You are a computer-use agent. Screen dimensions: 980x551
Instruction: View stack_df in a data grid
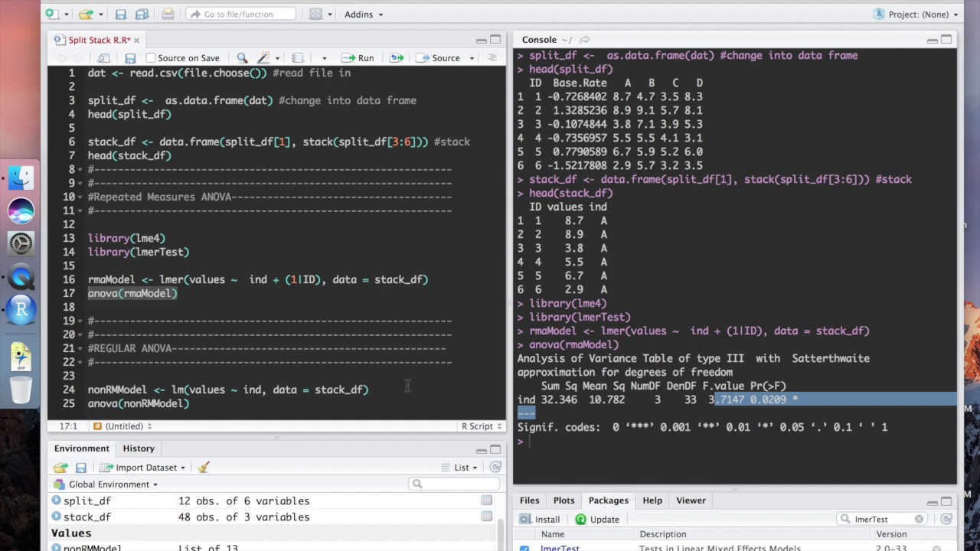(486, 517)
